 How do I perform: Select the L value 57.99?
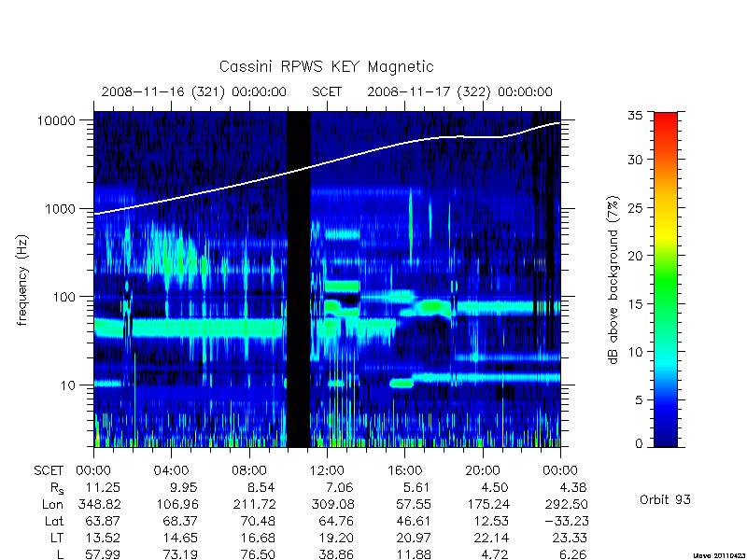(103, 554)
